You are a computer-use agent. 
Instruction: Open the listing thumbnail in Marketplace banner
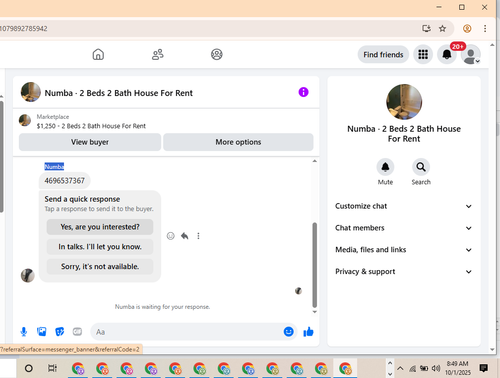click(x=25, y=120)
